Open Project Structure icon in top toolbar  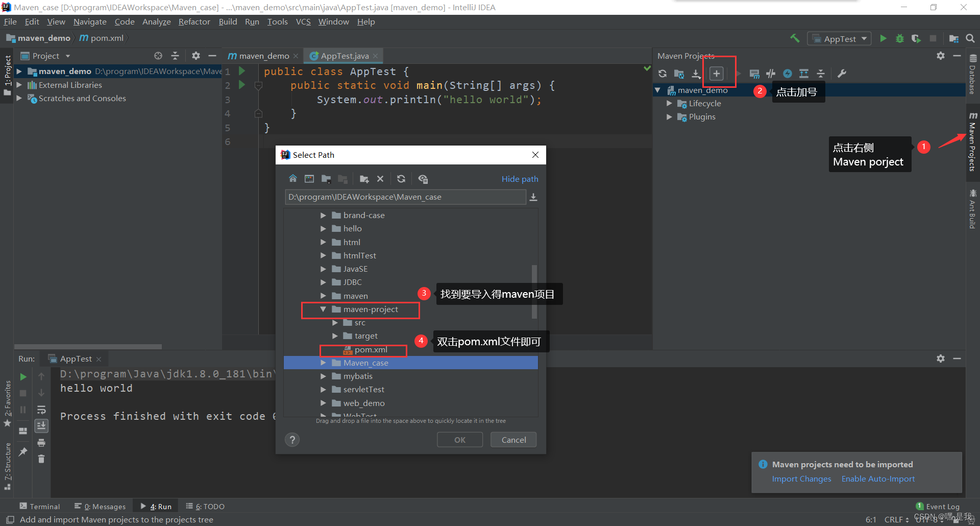tap(953, 38)
